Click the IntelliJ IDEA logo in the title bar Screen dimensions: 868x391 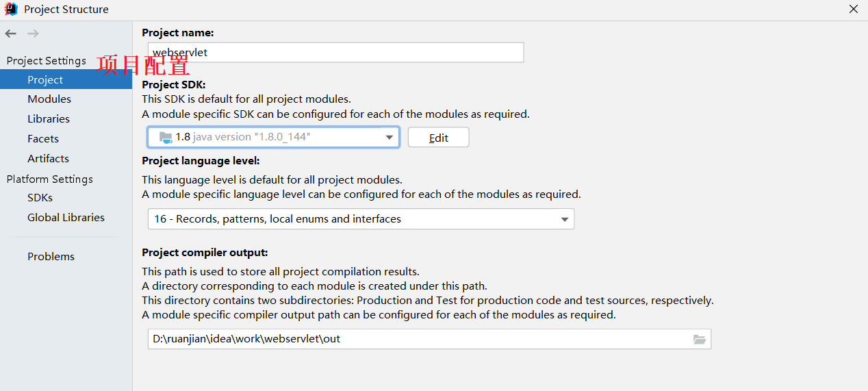(x=12, y=9)
